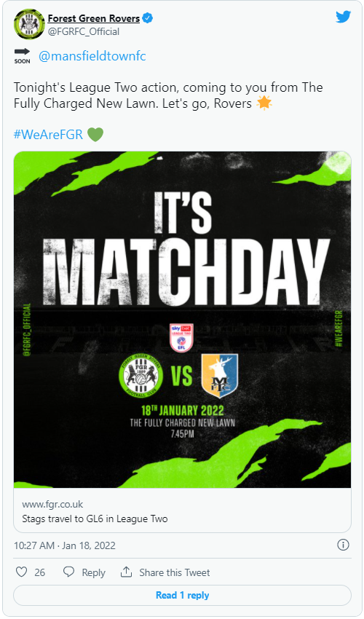Open the Forest Green Rovers account name

pyautogui.click(x=94, y=18)
